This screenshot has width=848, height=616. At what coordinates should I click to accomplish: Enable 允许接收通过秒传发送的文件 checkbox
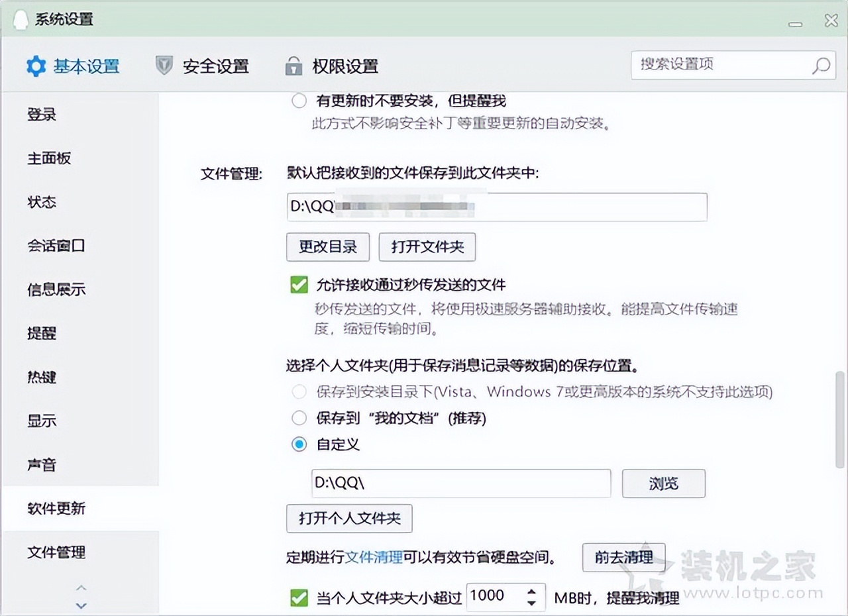(299, 284)
